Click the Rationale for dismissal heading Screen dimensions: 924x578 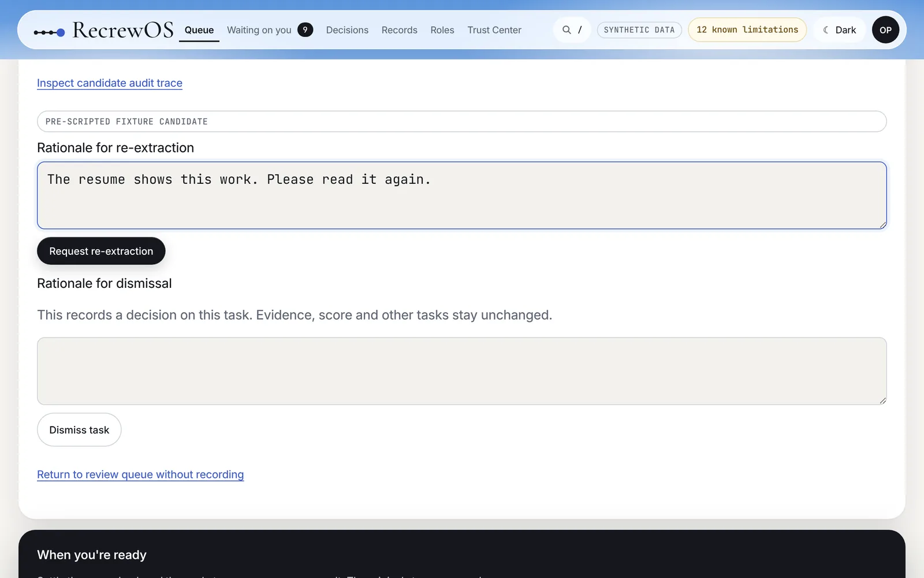tap(105, 283)
